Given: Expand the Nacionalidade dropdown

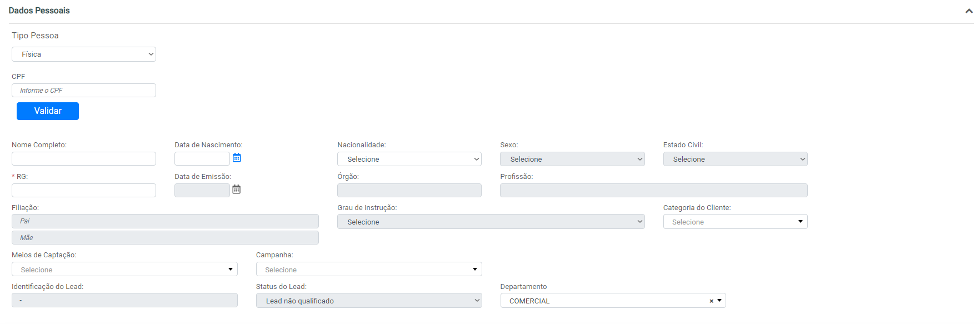Looking at the screenshot, I should (409, 159).
